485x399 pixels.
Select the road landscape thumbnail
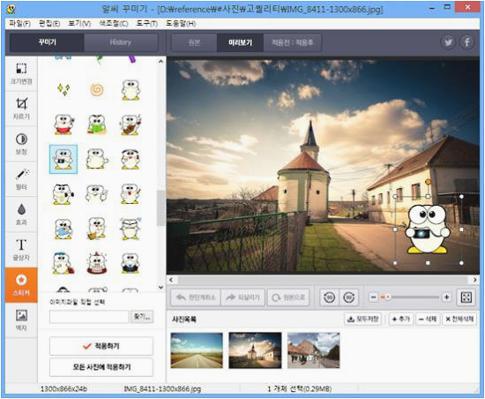coord(197,350)
